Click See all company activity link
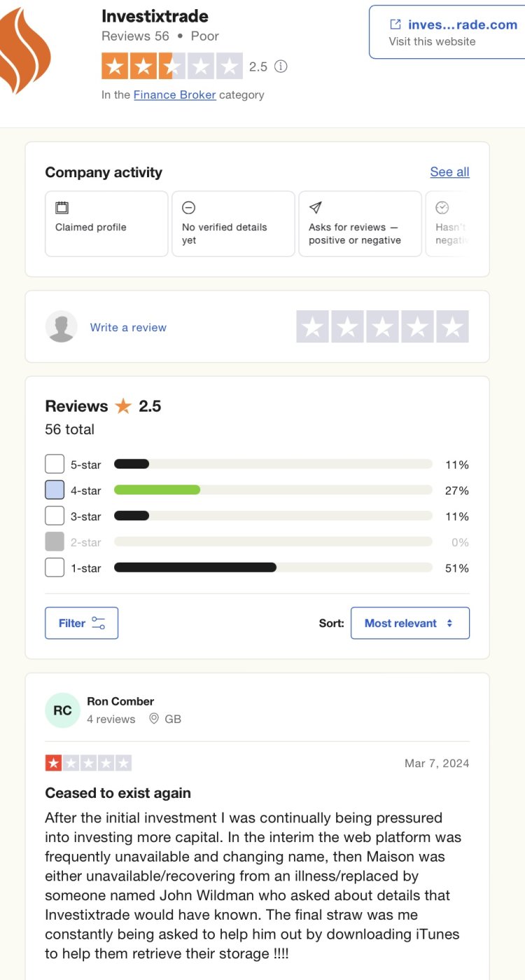 [449, 172]
